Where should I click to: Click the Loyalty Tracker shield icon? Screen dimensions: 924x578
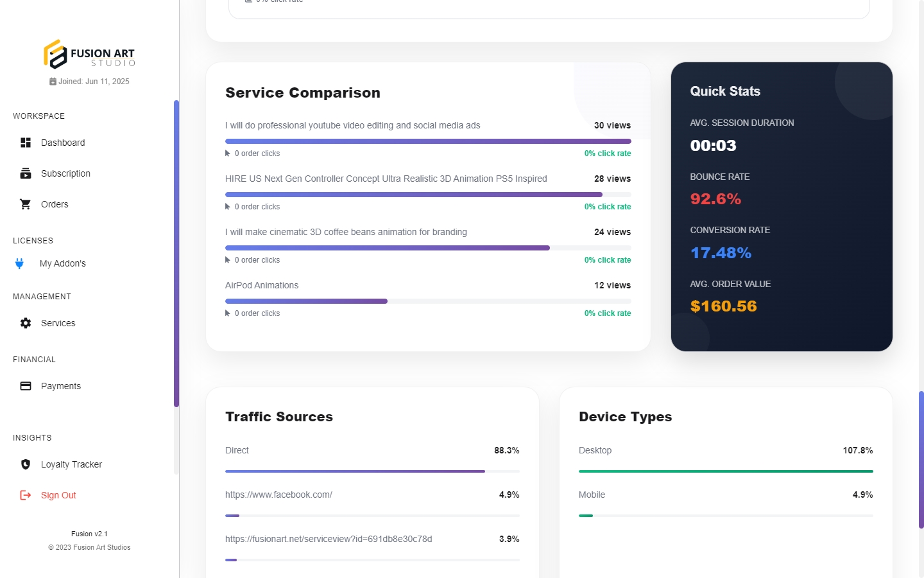26,464
